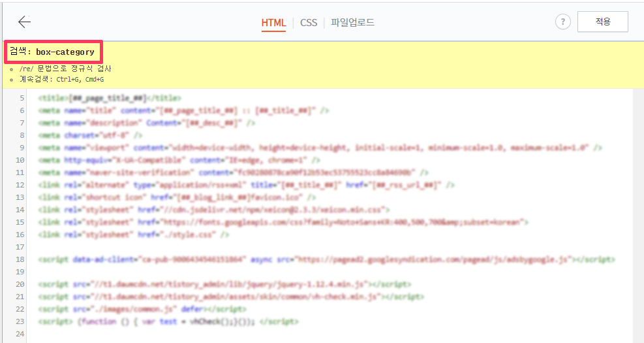Place cursor in the meta viewport code line
The width and height of the screenshot is (644, 343).
point(320,148)
